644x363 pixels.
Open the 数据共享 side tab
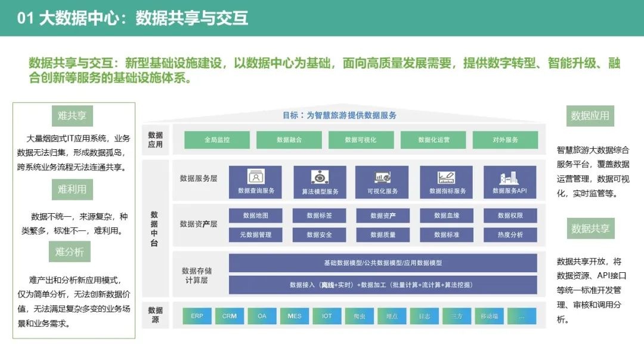click(x=592, y=228)
